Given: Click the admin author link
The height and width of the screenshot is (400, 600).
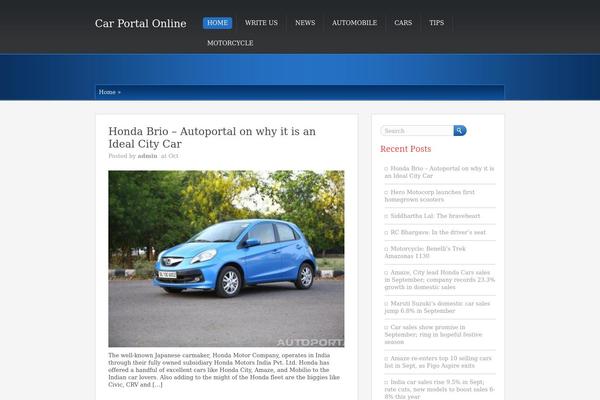Looking at the screenshot, I should (147, 156).
